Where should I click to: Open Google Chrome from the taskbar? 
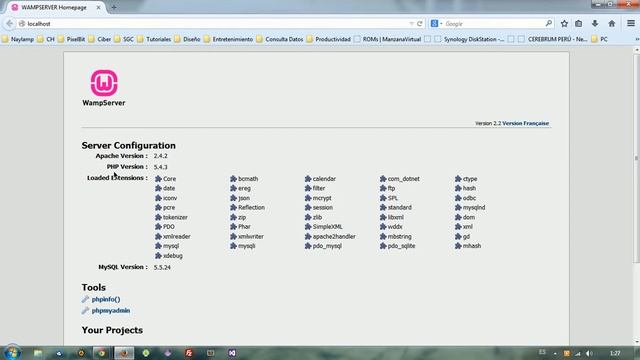[102, 353]
